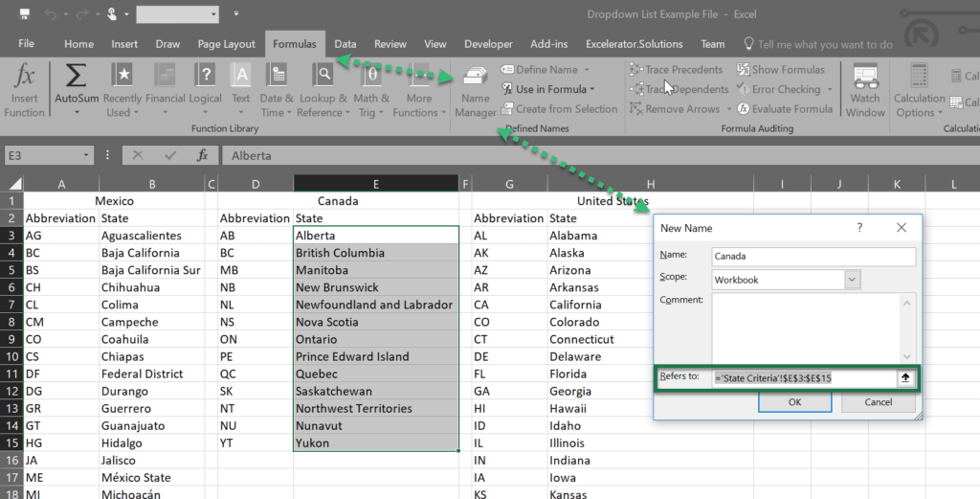
Task: Toggle Show Formulas
Action: pyautogui.click(x=781, y=69)
